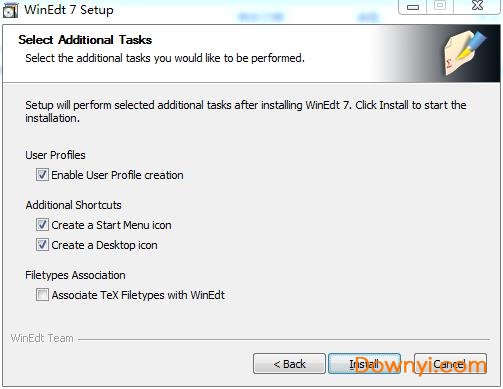503x389 pixels.
Task: Disable the Create a Desktop icon checkbox
Action: tap(42, 245)
